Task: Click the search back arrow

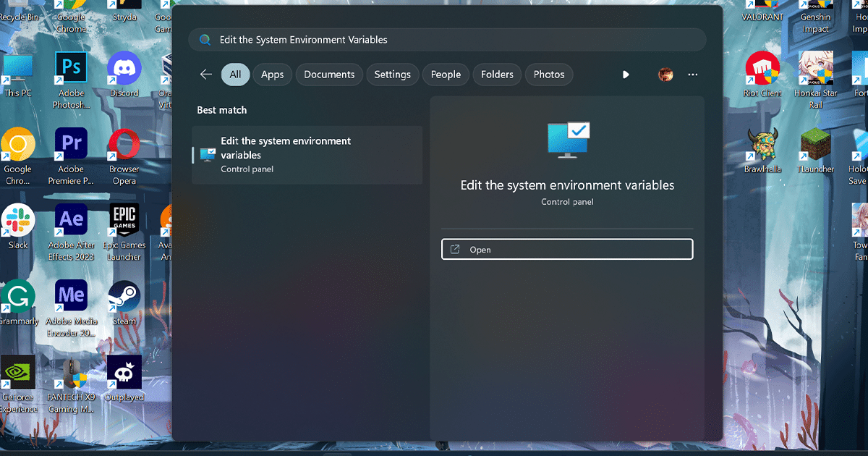Action: tap(206, 75)
